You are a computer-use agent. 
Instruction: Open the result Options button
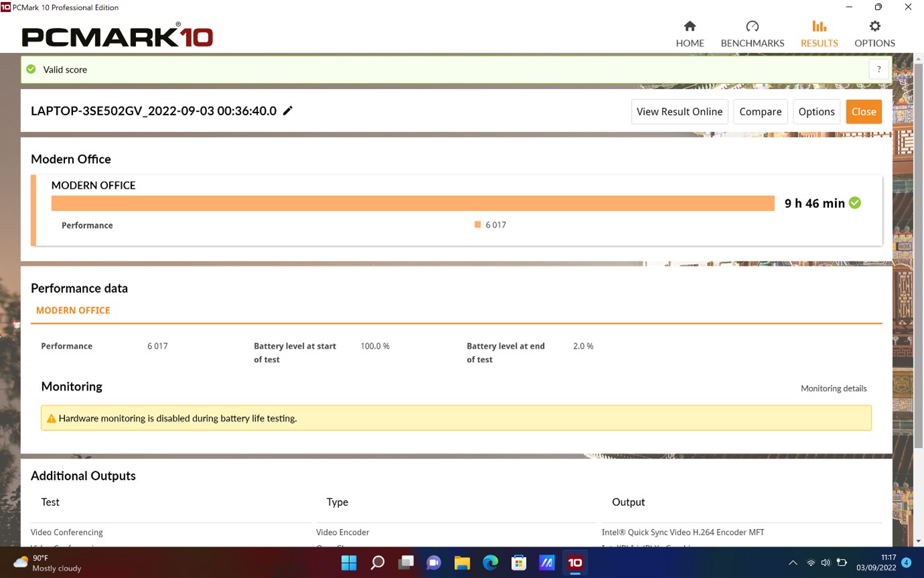point(816,111)
